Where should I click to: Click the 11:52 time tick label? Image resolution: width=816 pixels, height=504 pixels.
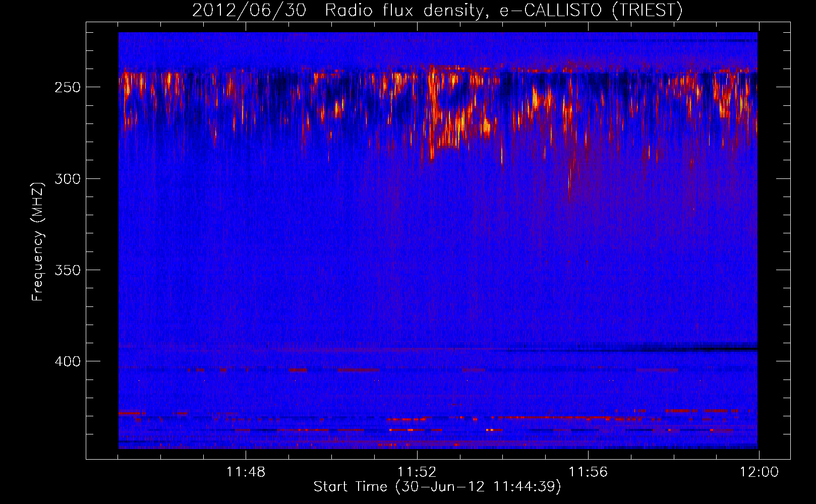tap(417, 472)
